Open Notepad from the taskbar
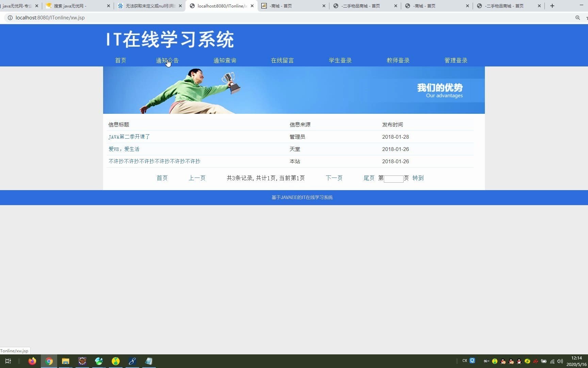The width and height of the screenshot is (588, 368). coord(149,361)
